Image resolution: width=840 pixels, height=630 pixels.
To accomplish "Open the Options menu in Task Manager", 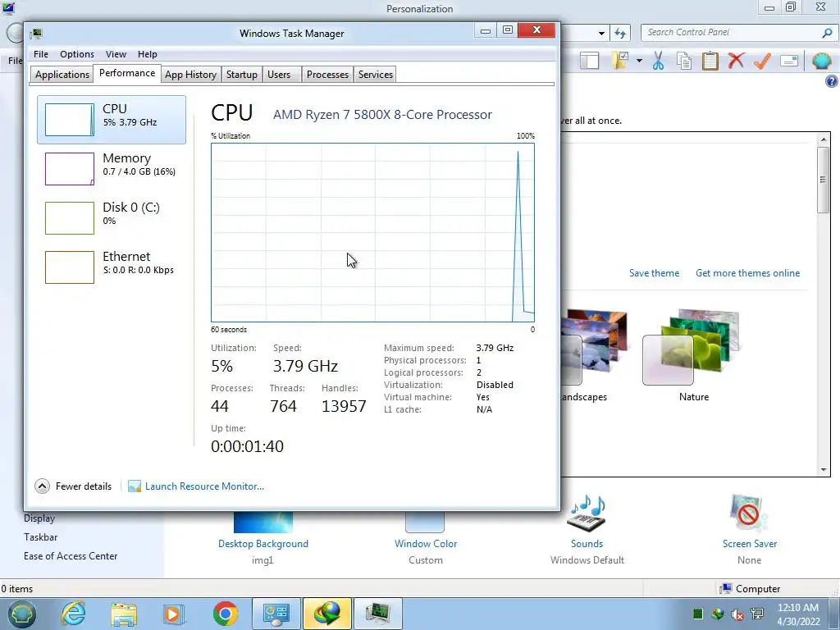I will 76,54.
